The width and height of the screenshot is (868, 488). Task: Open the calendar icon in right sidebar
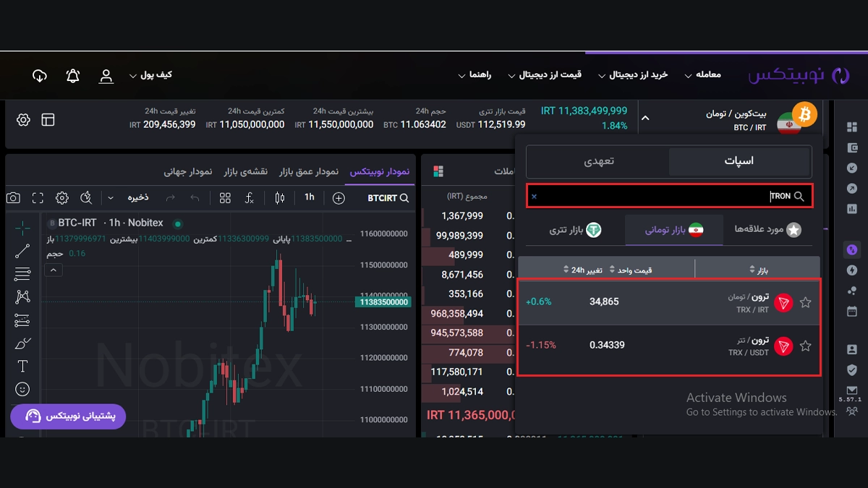(x=851, y=311)
